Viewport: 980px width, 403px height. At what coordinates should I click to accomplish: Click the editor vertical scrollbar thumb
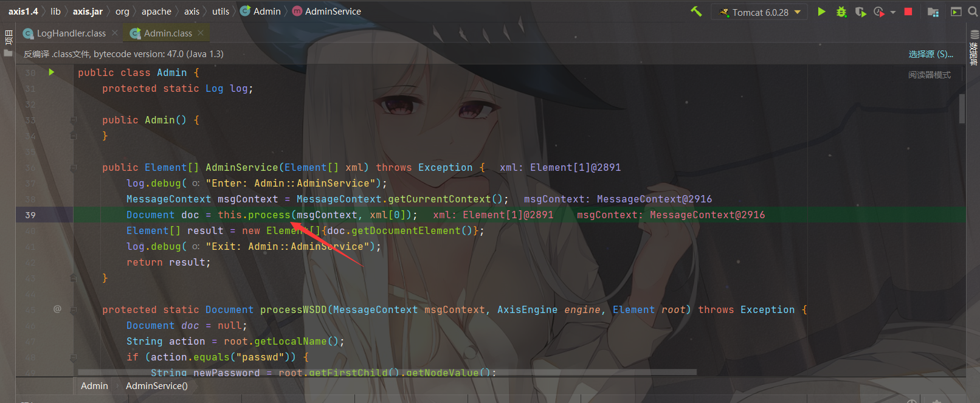point(962,108)
